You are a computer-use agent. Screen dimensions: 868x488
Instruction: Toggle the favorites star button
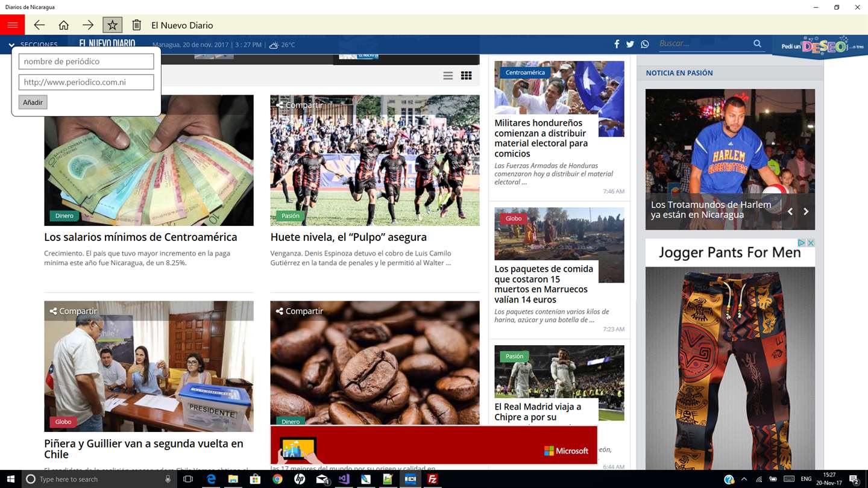[112, 25]
